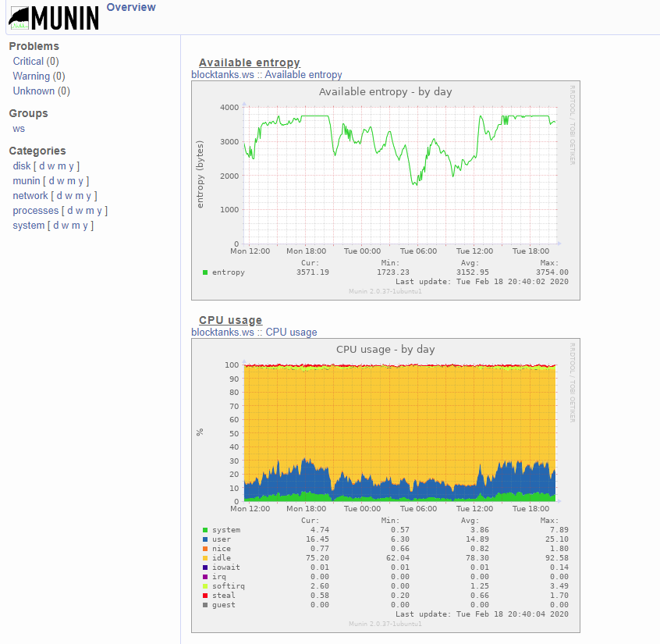This screenshot has height=644, width=660.
Task: Click the green entropy legend swatch
Action: click(205, 272)
